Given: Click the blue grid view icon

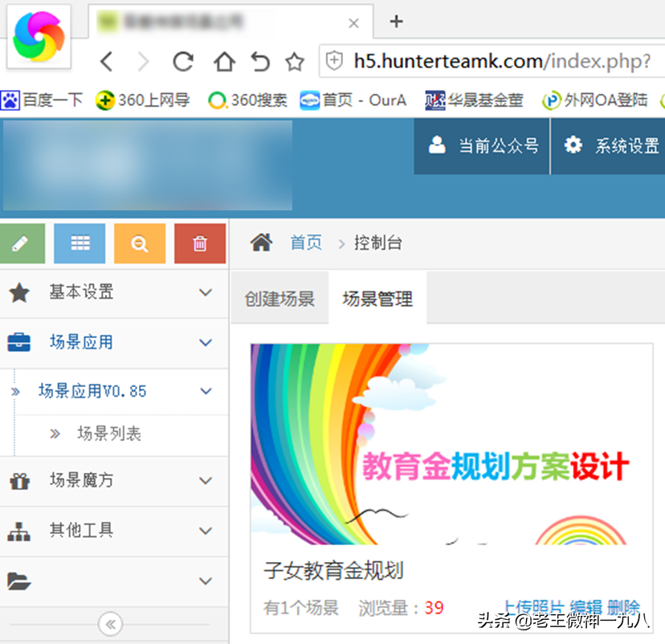Looking at the screenshot, I should point(79,243).
